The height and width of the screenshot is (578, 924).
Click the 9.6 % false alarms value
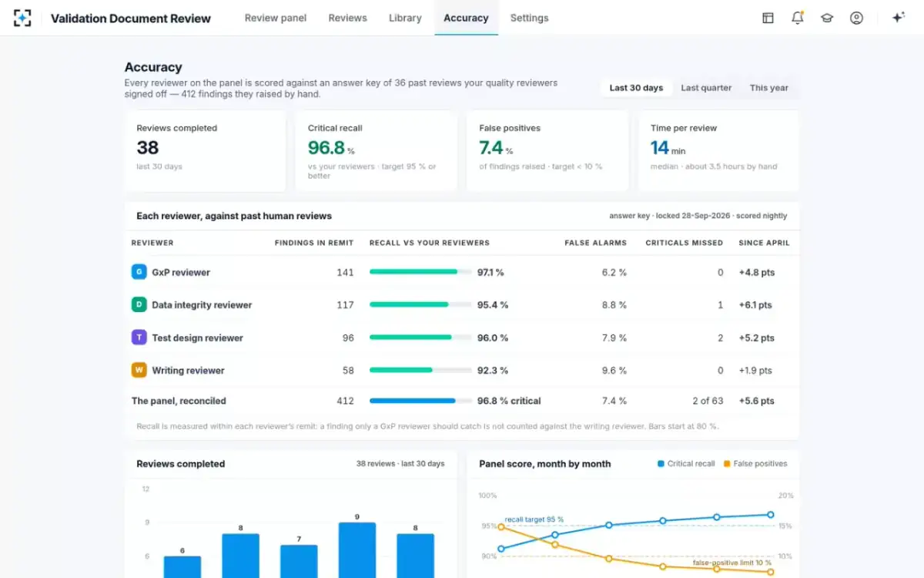click(x=614, y=370)
